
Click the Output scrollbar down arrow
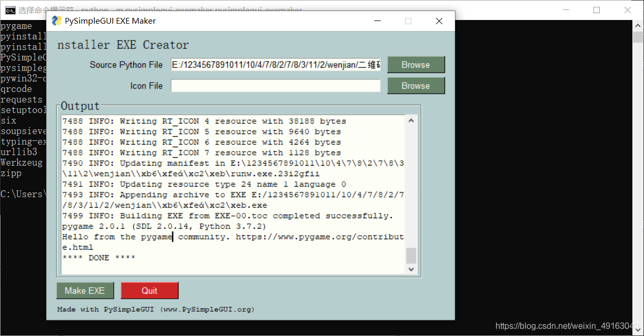(411, 269)
